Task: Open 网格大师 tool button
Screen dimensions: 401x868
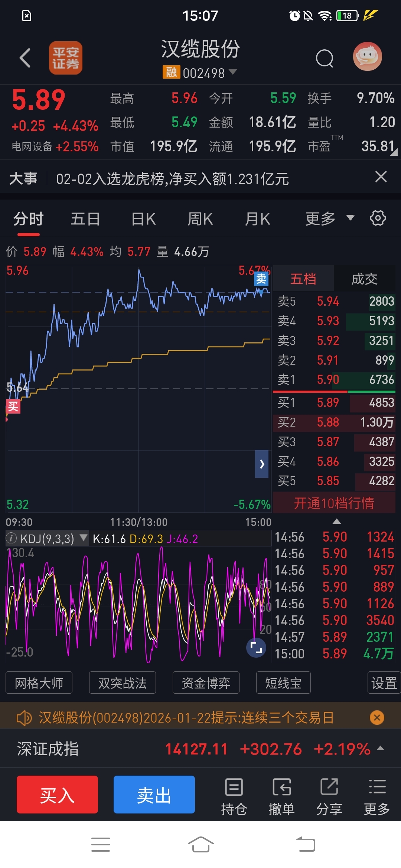Action: tap(39, 683)
